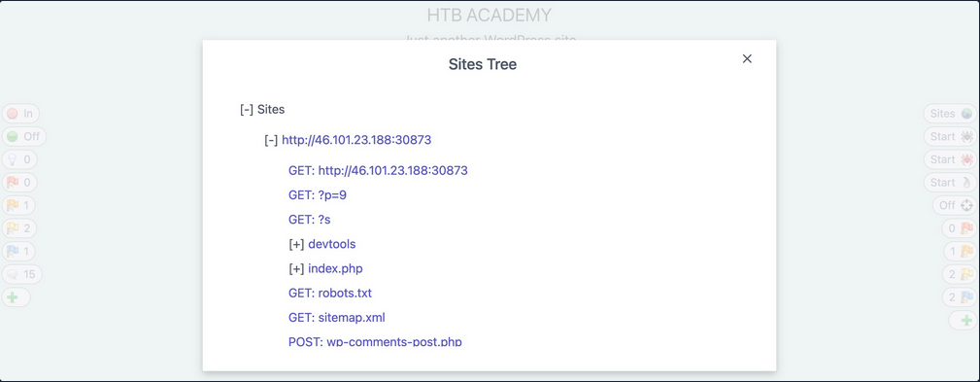Open the GET: sitemap.xml request
980x382 pixels.
(x=337, y=318)
